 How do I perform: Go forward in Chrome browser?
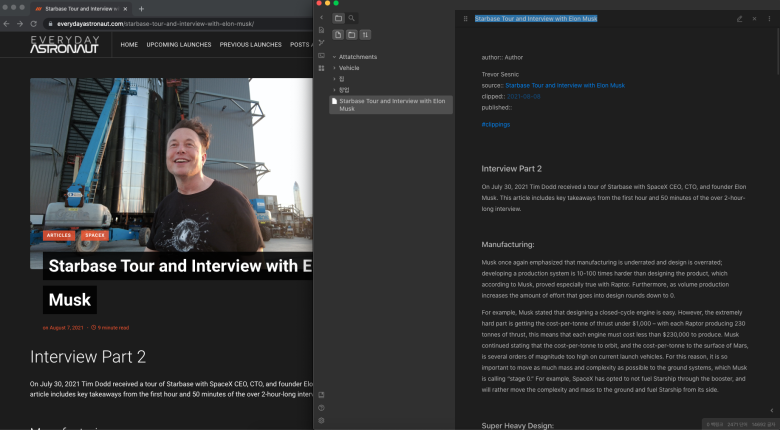[20, 23]
